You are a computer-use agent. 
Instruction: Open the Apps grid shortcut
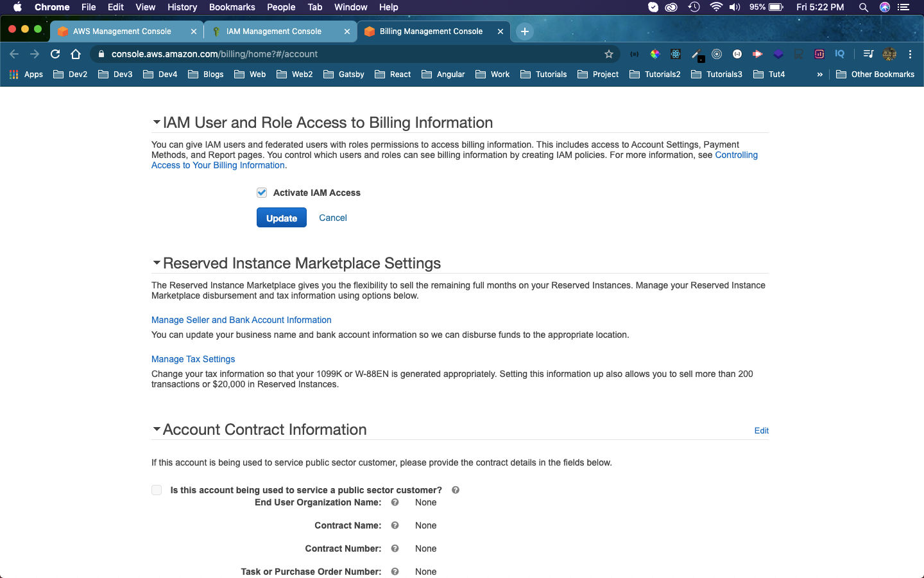tap(26, 74)
